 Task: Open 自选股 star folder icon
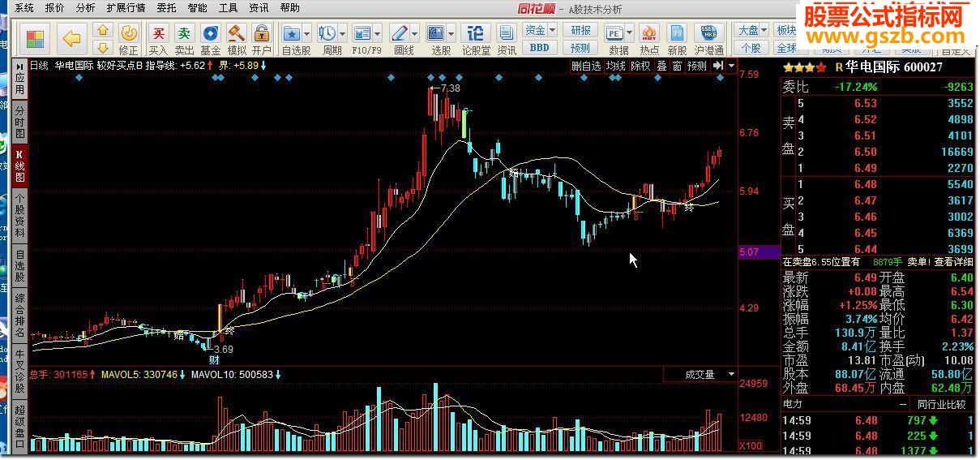click(292, 33)
